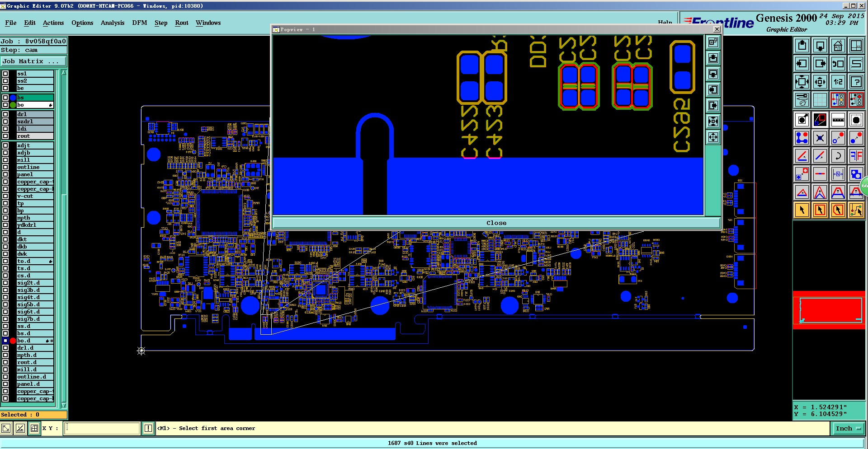Click the red color dot of bo.d layer
Image resolution: width=868 pixels, height=449 pixels.
(13, 341)
